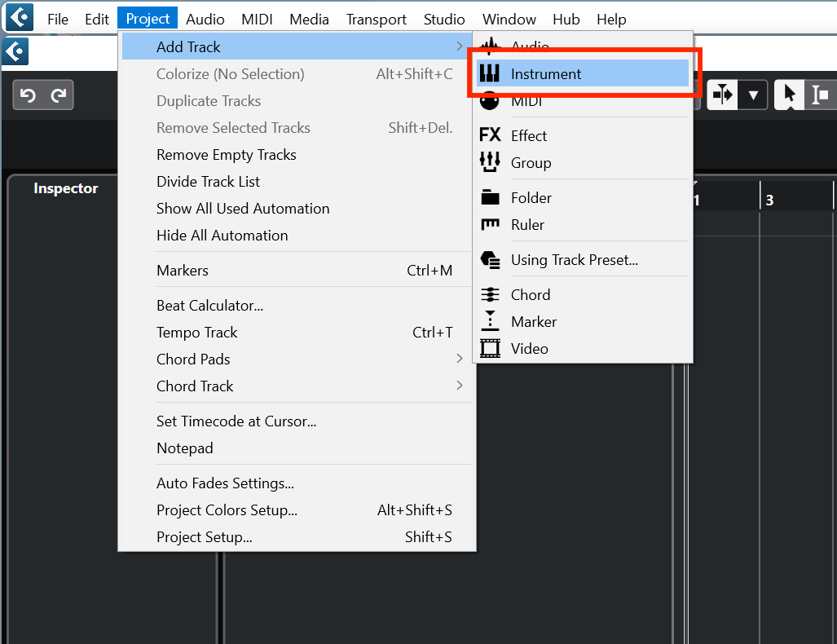Select the Object Selection arrow tool
Screen dimensions: 837x644
789,95
